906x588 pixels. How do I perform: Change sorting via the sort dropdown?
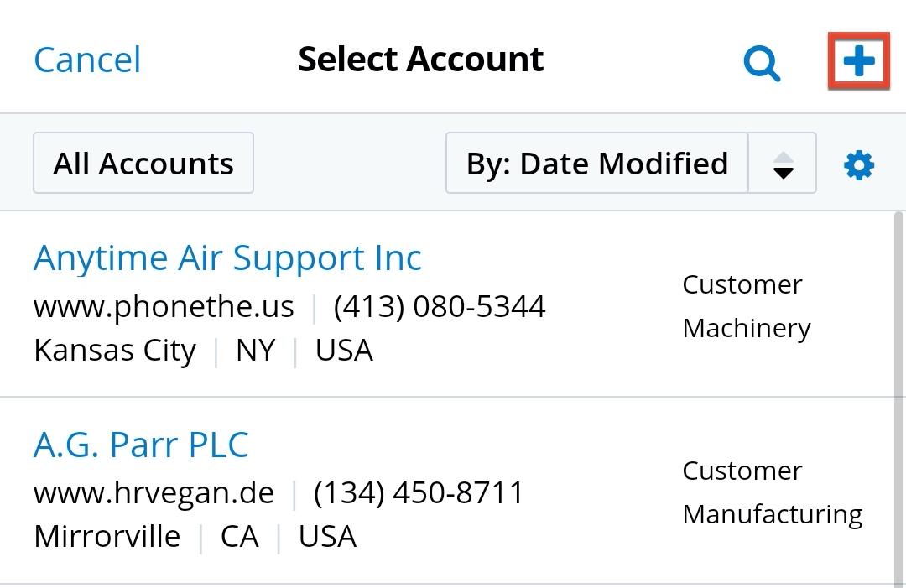[x=597, y=164]
